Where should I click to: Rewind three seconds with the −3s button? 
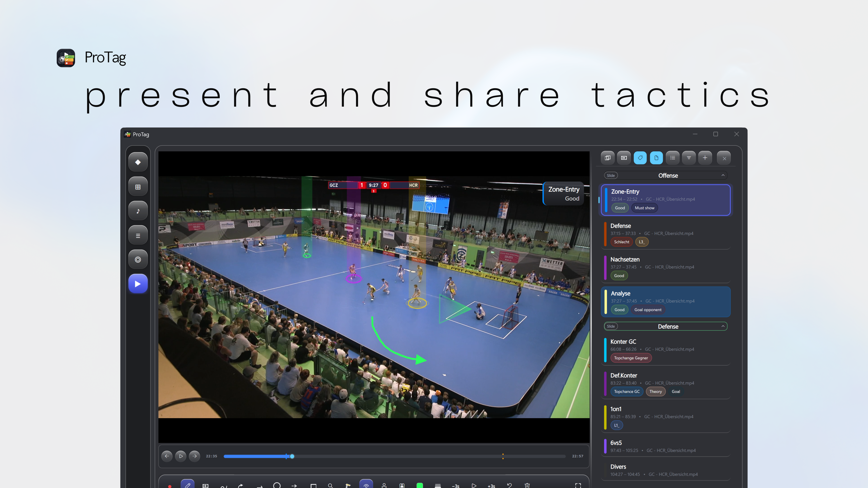click(x=455, y=486)
